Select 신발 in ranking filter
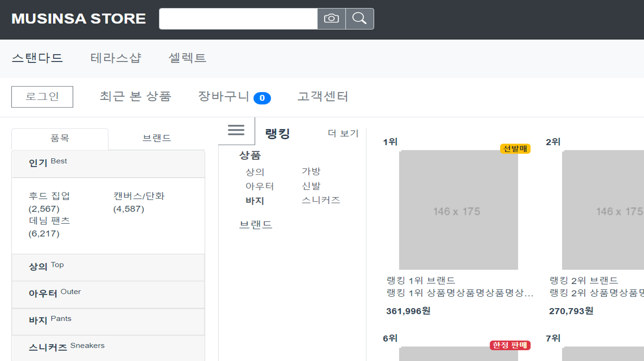 311,186
